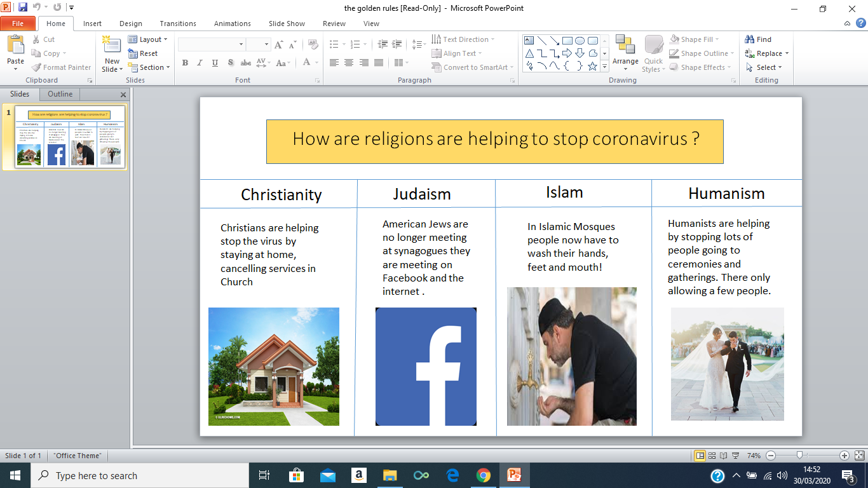Image resolution: width=868 pixels, height=488 pixels.
Task: Click the New Slide icon
Action: coord(112,46)
